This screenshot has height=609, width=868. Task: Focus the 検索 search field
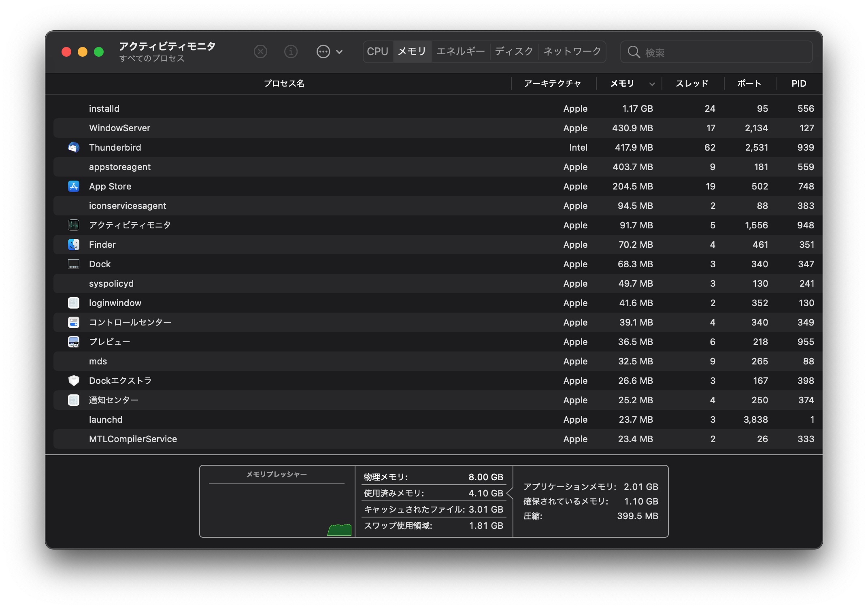pos(716,52)
